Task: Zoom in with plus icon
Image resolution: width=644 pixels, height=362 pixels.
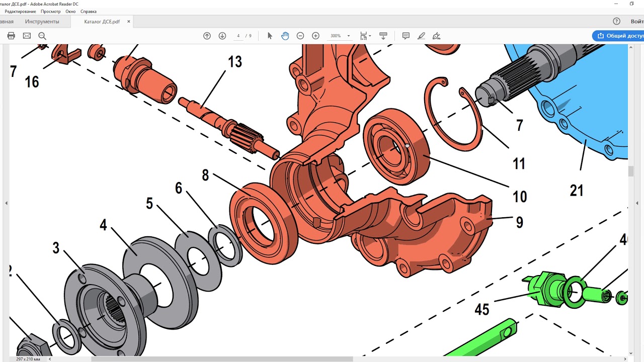Action: point(315,36)
